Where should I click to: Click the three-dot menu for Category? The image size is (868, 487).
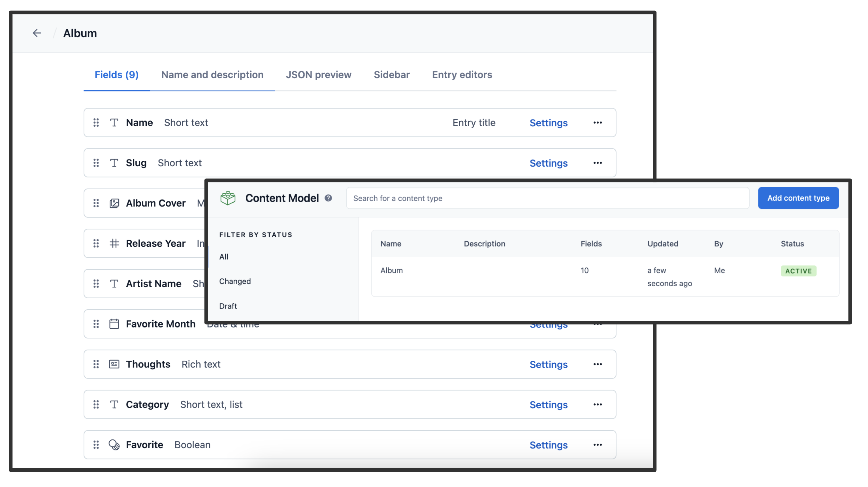(x=598, y=404)
